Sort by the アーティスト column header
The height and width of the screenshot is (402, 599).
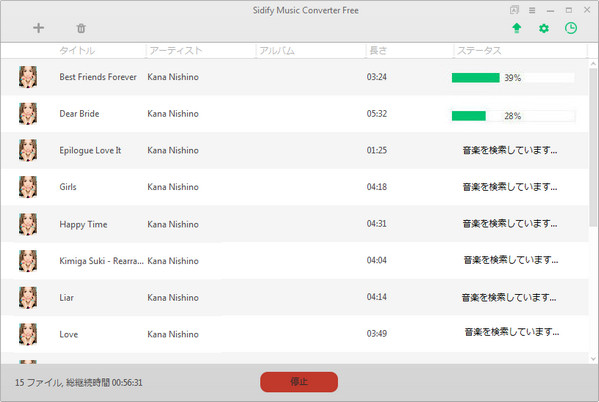click(176, 50)
